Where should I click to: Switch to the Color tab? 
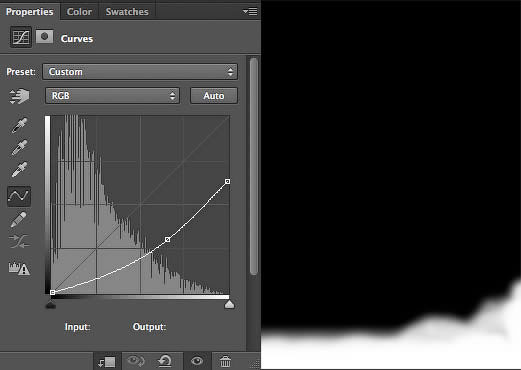[79, 12]
